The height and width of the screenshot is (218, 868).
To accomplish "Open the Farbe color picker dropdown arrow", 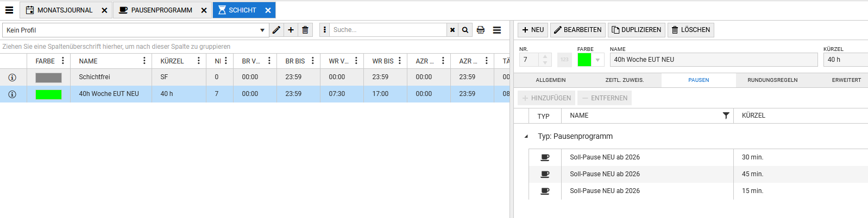I will coord(597,60).
